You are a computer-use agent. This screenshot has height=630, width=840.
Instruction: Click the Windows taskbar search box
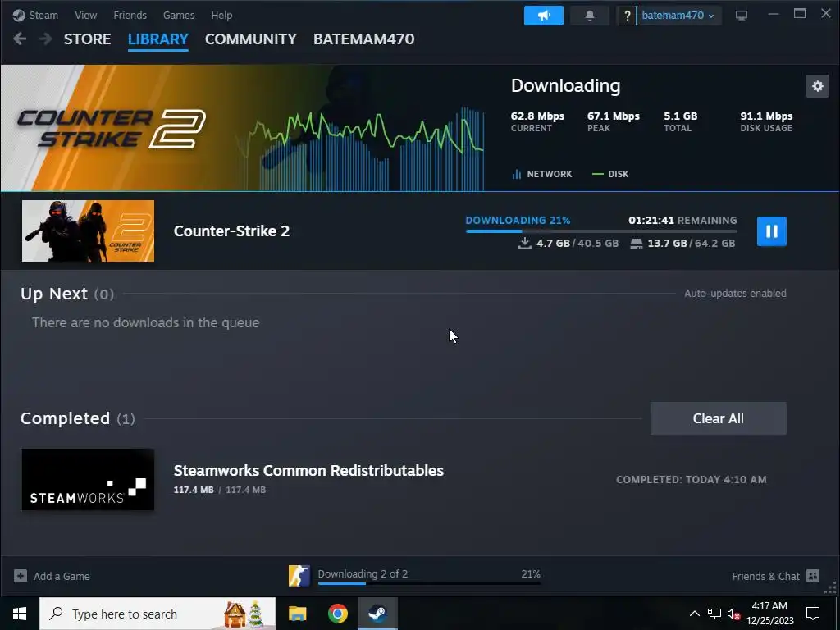[157, 614]
